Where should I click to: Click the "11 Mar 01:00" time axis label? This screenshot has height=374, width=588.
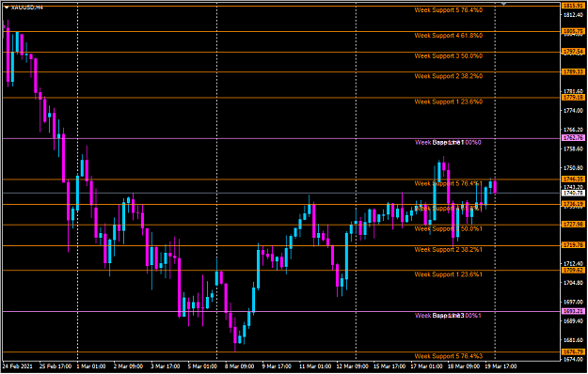(315, 366)
